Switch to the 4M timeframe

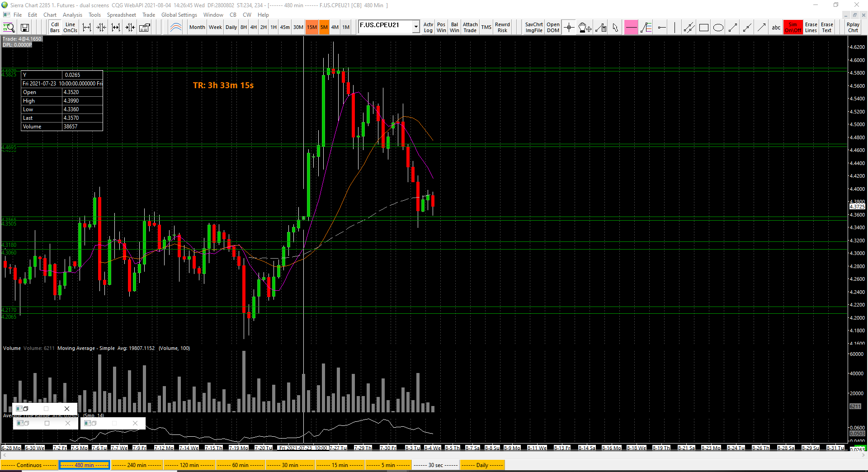(x=335, y=28)
